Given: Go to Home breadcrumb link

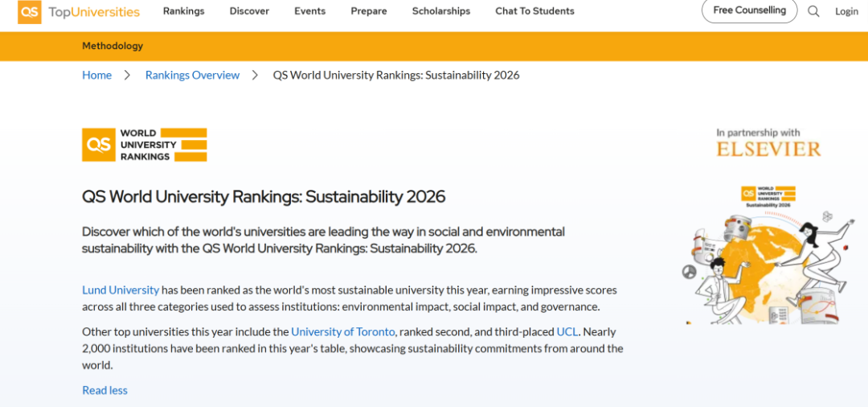Looking at the screenshot, I should [x=96, y=75].
